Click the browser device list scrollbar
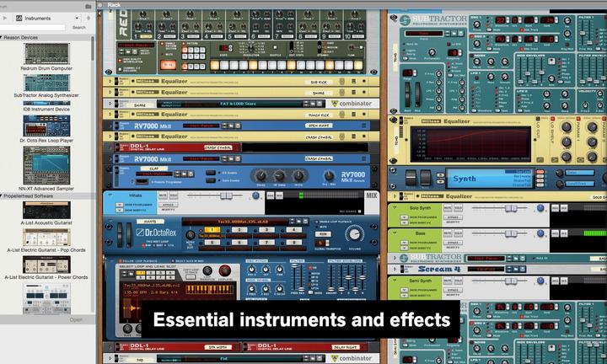The width and height of the screenshot is (607, 364). [x=93, y=48]
